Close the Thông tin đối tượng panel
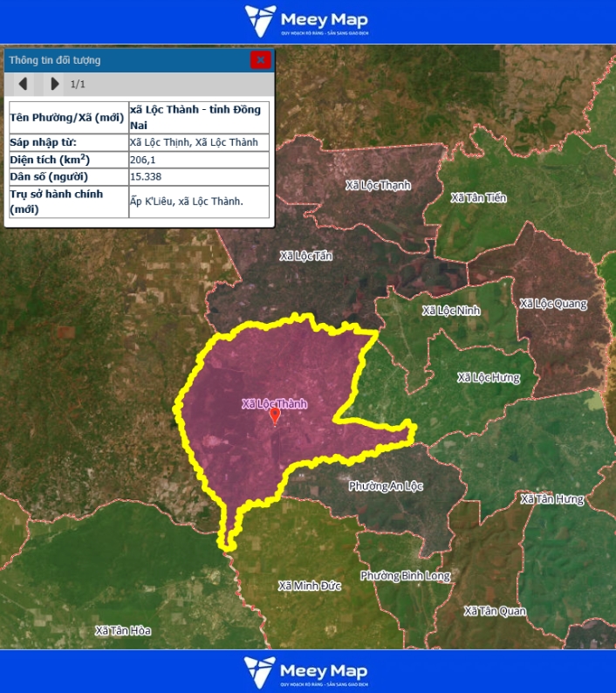The height and width of the screenshot is (693, 616). 260,59
